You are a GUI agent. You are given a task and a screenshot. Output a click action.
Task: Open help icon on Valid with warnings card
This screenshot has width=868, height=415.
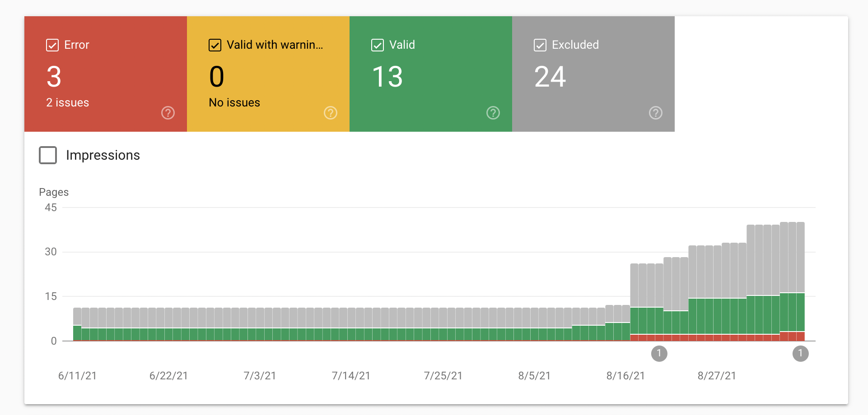point(331,113)
